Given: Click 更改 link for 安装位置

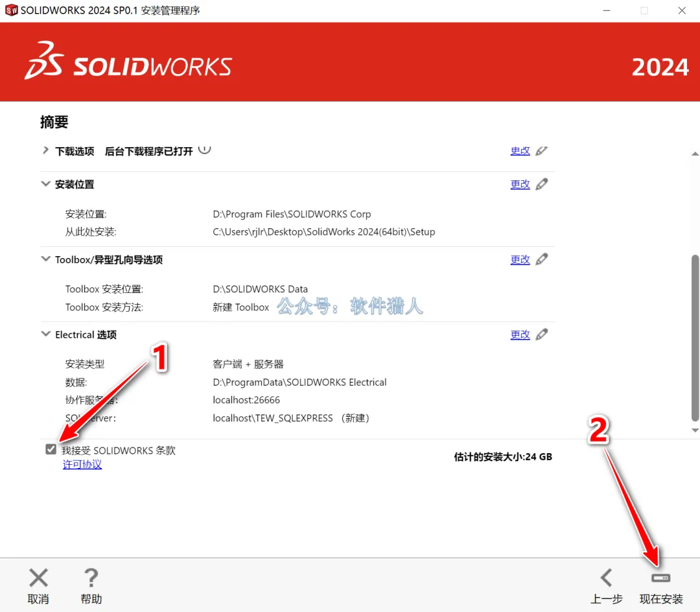Looking at the screenshot, I should click(520, 184).
